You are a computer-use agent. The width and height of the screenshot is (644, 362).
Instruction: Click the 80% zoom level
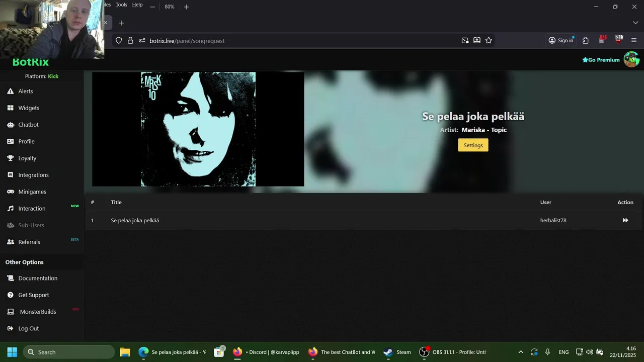tap(170, 7)
